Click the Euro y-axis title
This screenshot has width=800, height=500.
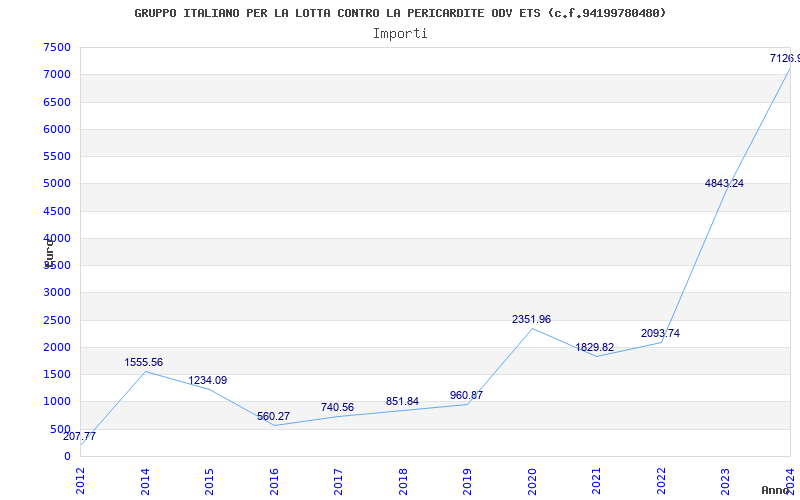pyautogui.click(x=48, y=252)
